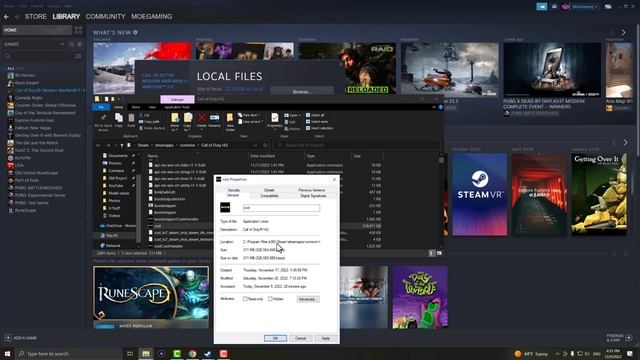Click Invert selection in Explorer ribbon
Screen dimensions: 640x360
(319, 128)
